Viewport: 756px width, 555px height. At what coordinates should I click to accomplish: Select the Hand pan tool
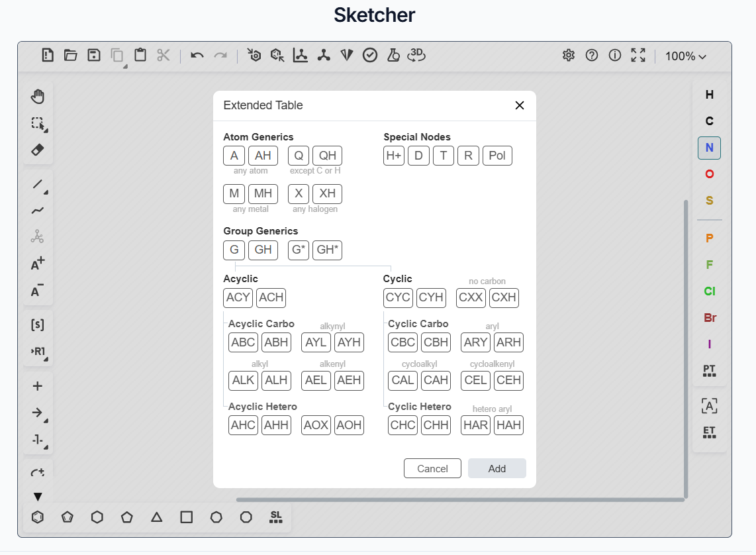(38, 97)
